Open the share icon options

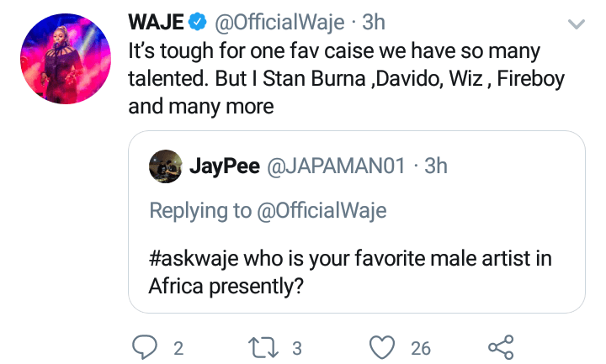500,346
